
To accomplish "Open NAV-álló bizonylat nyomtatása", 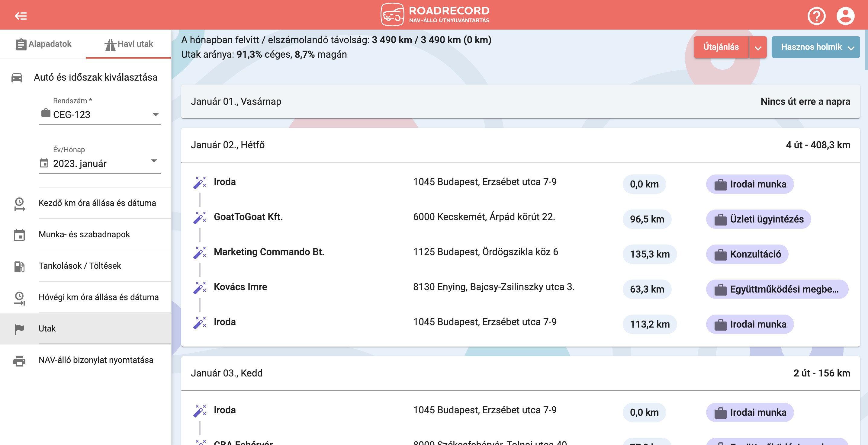I will tap(85, 360).
